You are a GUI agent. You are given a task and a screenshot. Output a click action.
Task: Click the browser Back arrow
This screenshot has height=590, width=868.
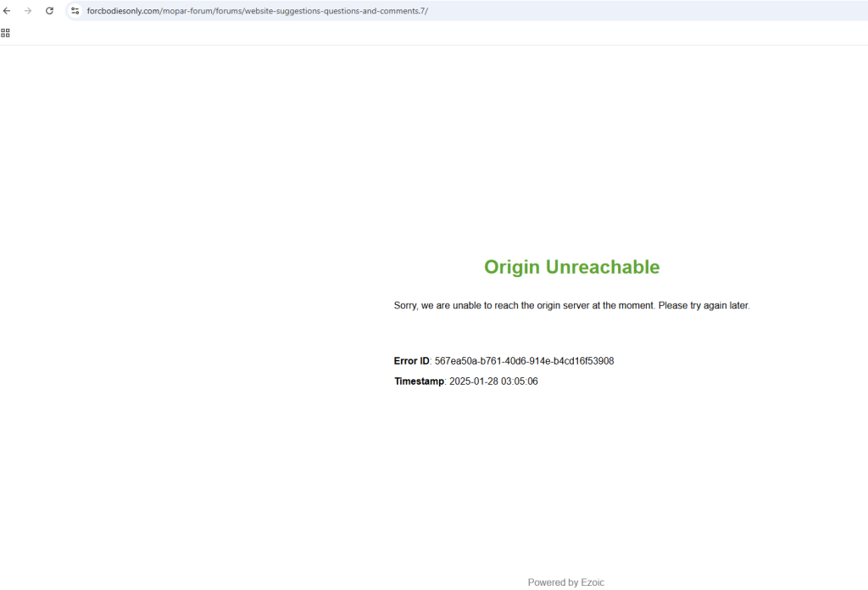8,11
